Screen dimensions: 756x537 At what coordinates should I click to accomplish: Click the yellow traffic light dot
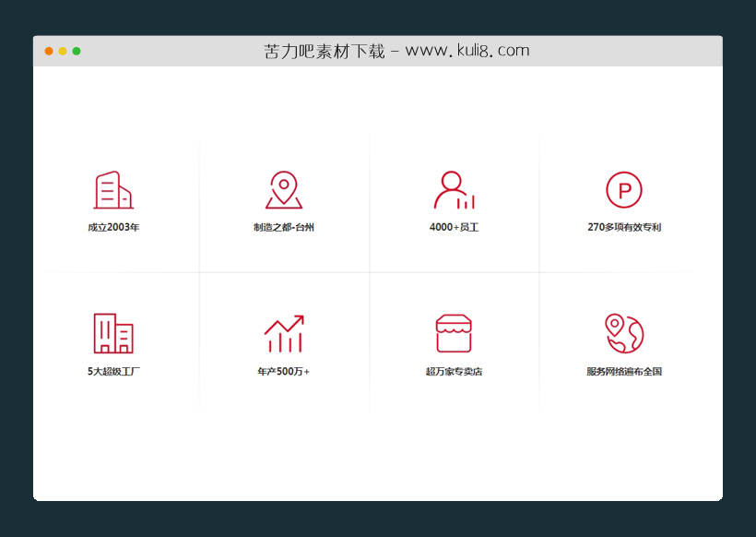point(63,51)
